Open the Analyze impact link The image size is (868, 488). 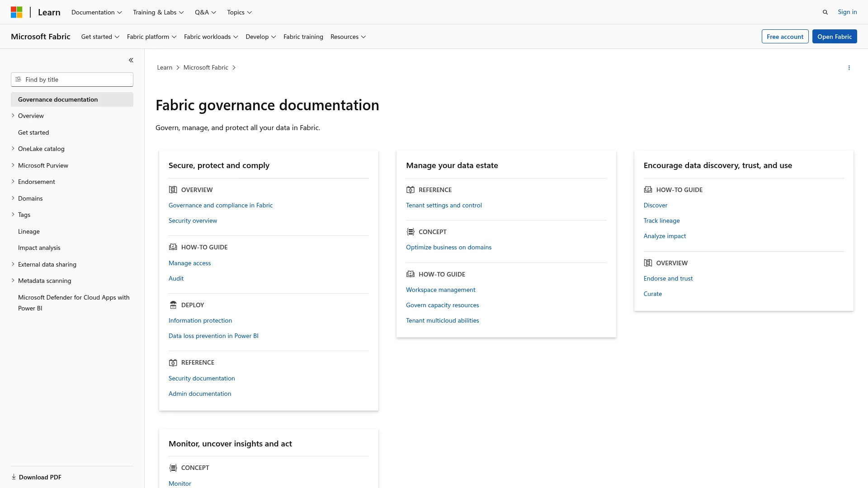[665, 236]
